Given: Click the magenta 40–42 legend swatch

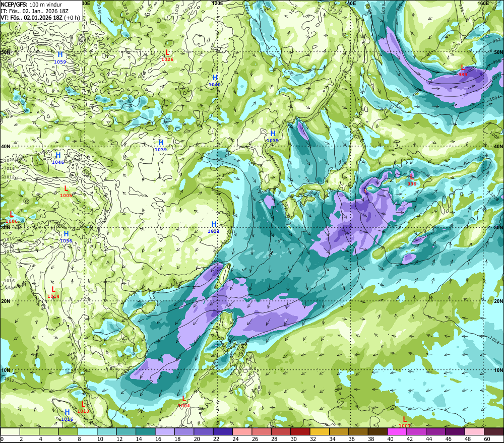Looking at the screenshot, I should point(397,431).
